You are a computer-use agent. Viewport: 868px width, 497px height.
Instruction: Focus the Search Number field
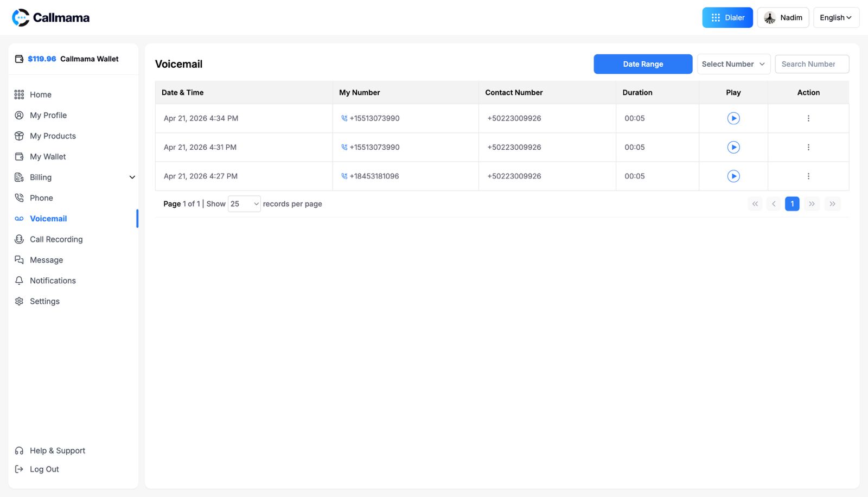[812, 64]
